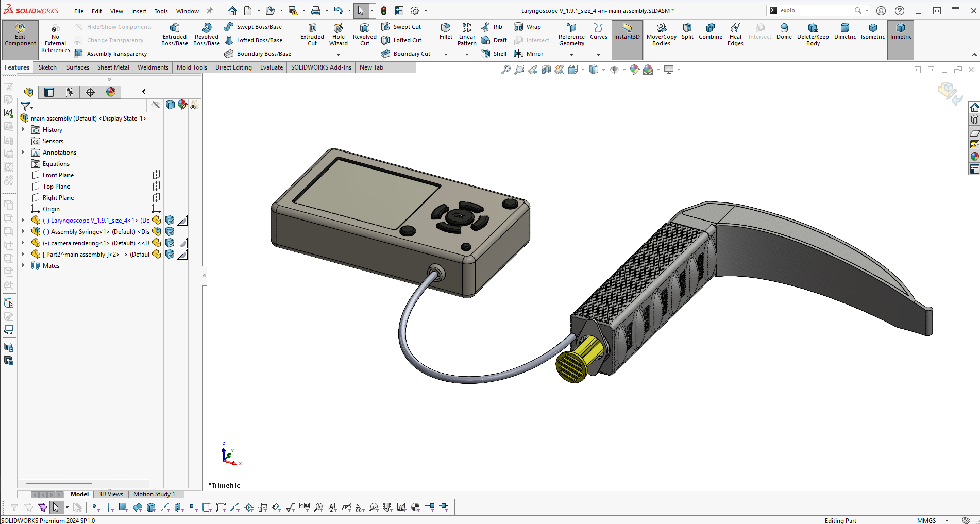Viewport: 980px width, 524px height.
Task: Select Split tool
Action: (x=687, y=32)
